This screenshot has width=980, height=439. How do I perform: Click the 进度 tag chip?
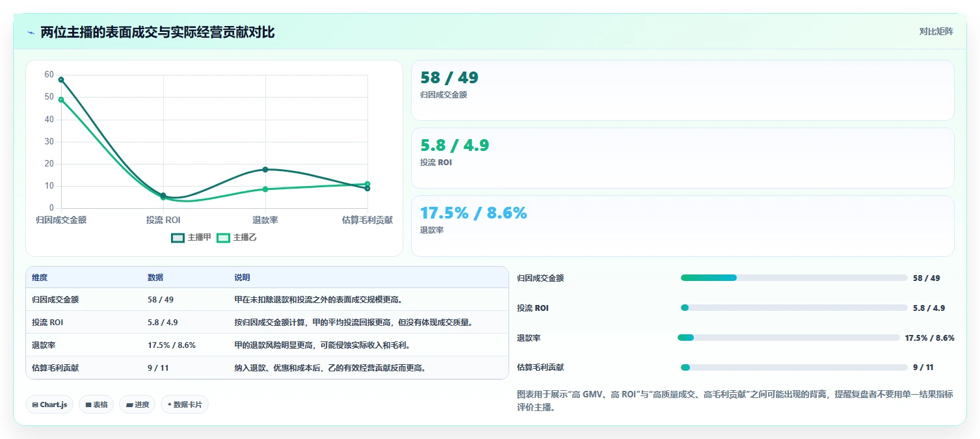pos(137,405)
